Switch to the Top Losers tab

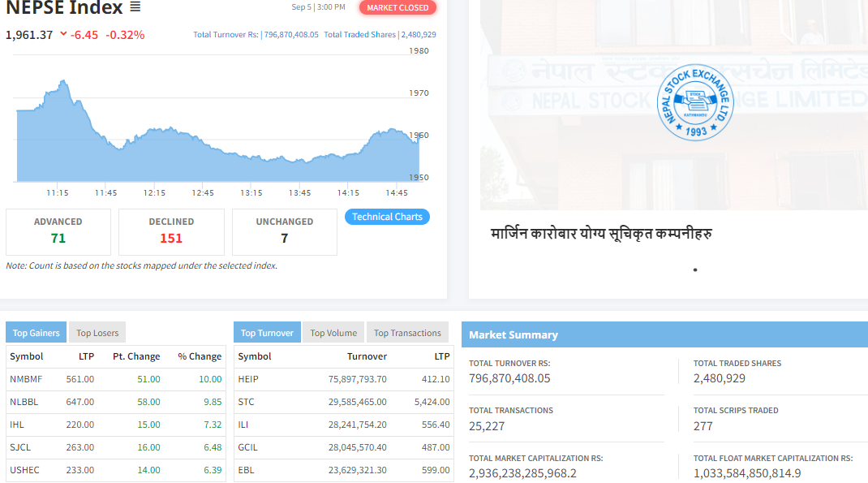coord(97,332)
